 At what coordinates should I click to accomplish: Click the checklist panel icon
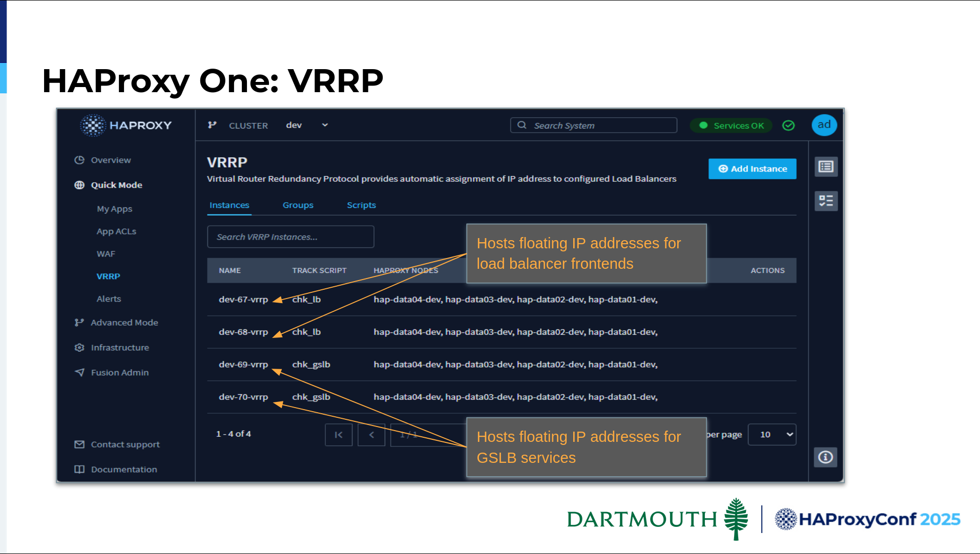826,201
